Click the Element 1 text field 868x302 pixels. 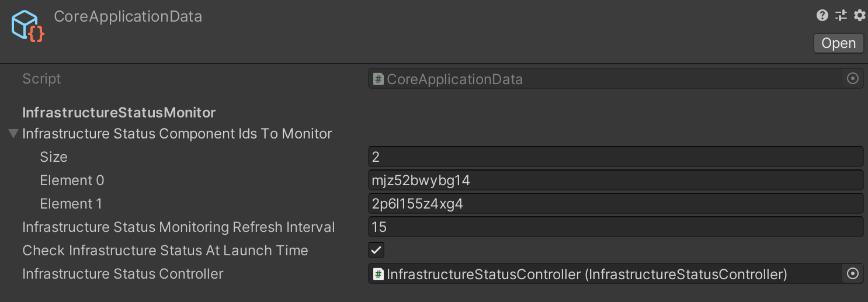[616, 203]
